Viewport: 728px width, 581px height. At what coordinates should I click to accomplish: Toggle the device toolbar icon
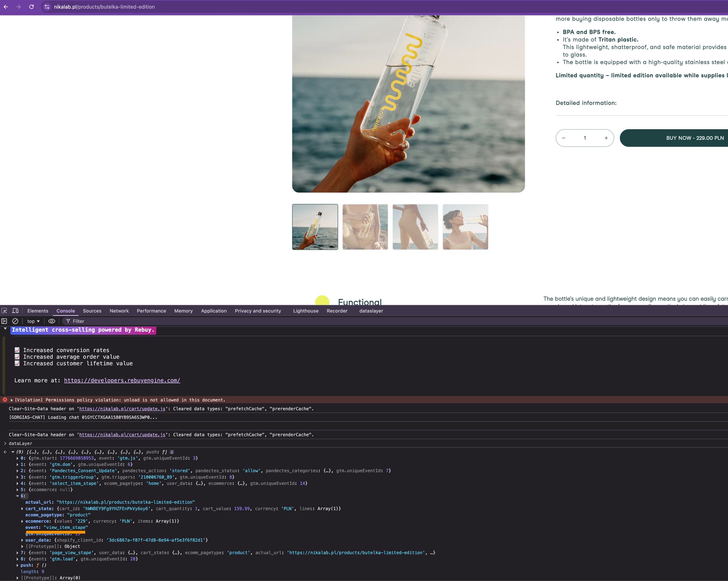click(16, 311)
